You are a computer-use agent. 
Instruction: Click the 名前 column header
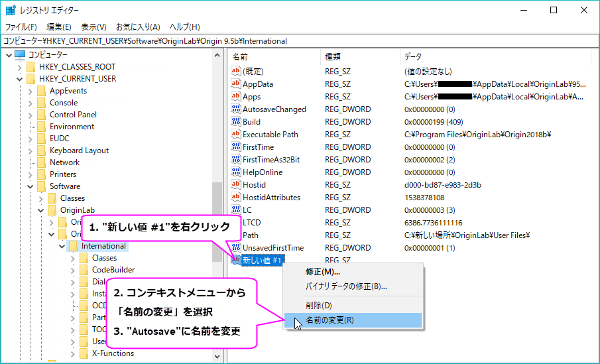[274, 57]
